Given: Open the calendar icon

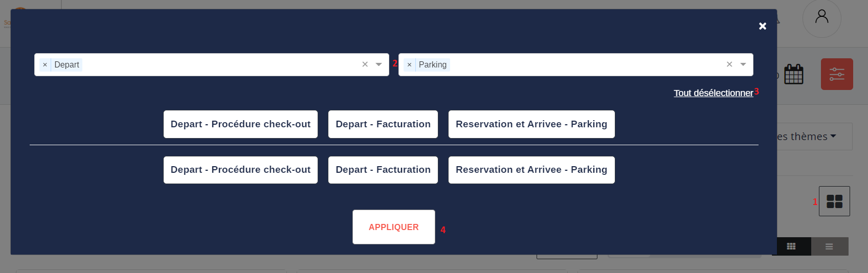Looking at the screenshot, I should tap(794, 75).
